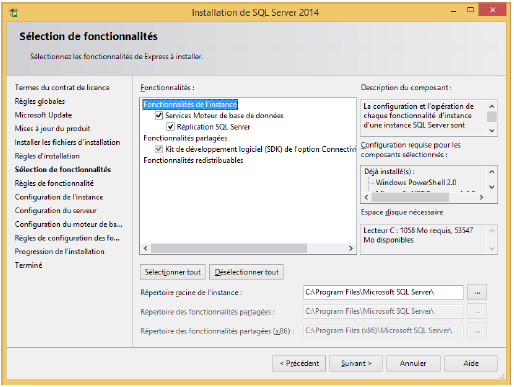Click the Termes du contrat de licence step
The width and height of the screenshot is (514, 387).
pyautogui.click(x=62, y=87)
